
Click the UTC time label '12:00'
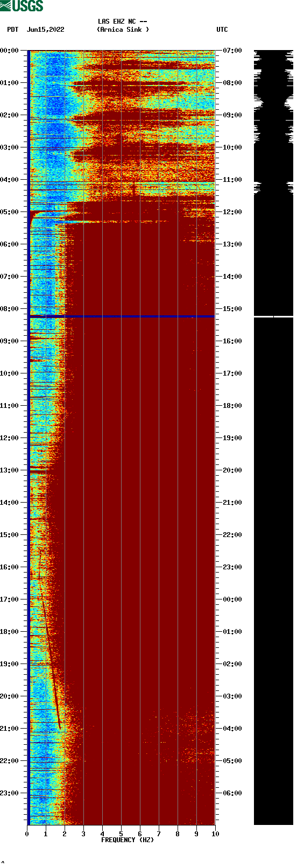232,212
